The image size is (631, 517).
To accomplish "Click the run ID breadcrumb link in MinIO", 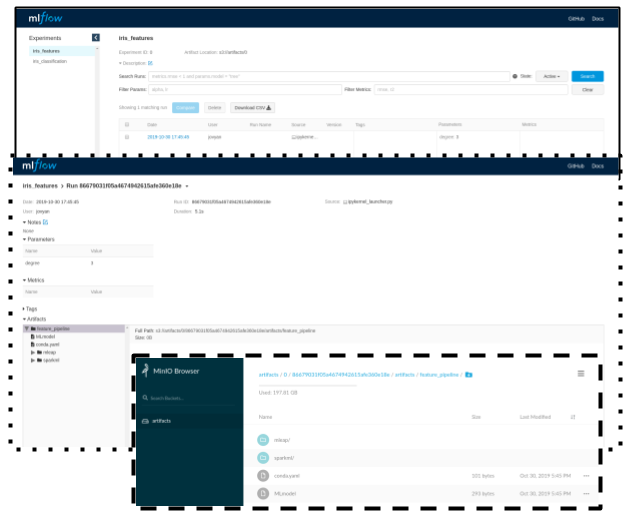I will tap(340, 375).
